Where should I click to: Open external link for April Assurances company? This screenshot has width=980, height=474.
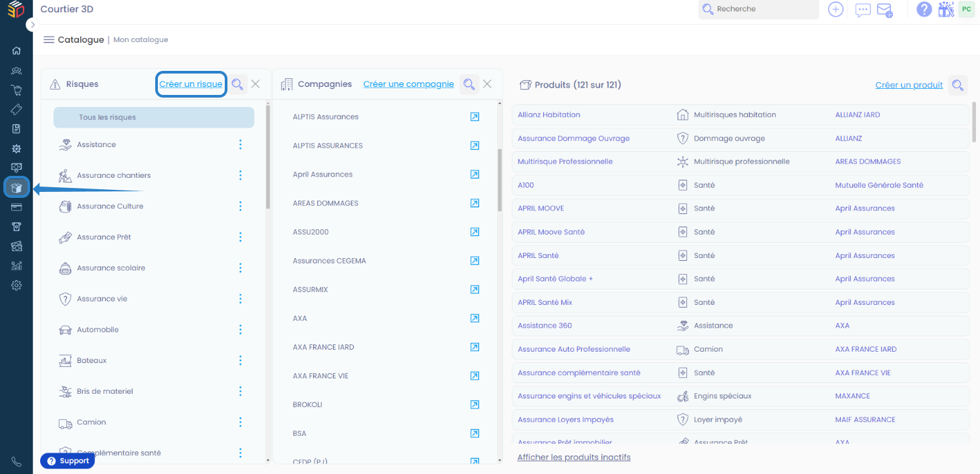[474, 174]
